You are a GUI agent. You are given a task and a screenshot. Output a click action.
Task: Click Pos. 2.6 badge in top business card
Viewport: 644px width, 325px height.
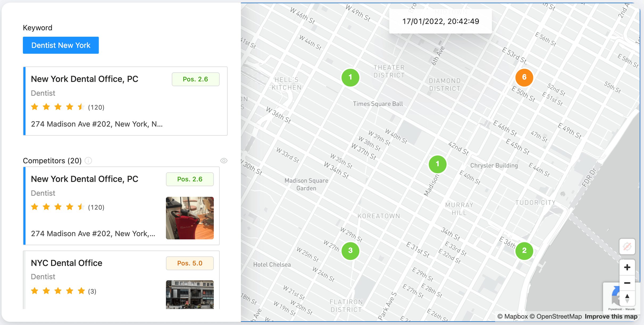pyautogui.click(x=196, y=79)
